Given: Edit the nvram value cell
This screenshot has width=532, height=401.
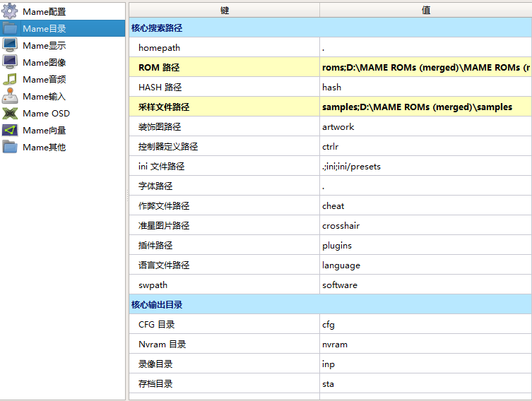Looking at the screenshot, I should coord(426,344).
